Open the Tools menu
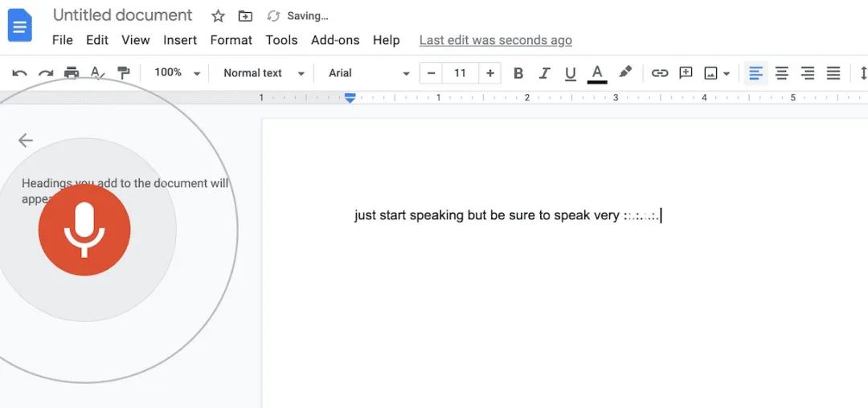The image size is (868, 408). click(281, 40)
